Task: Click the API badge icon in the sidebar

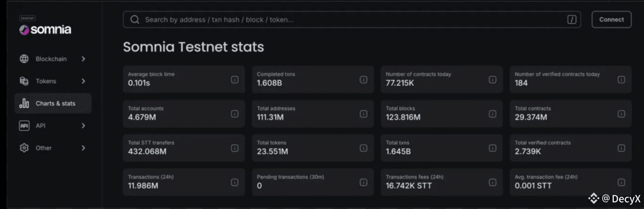Action: [x=24, y=126]
